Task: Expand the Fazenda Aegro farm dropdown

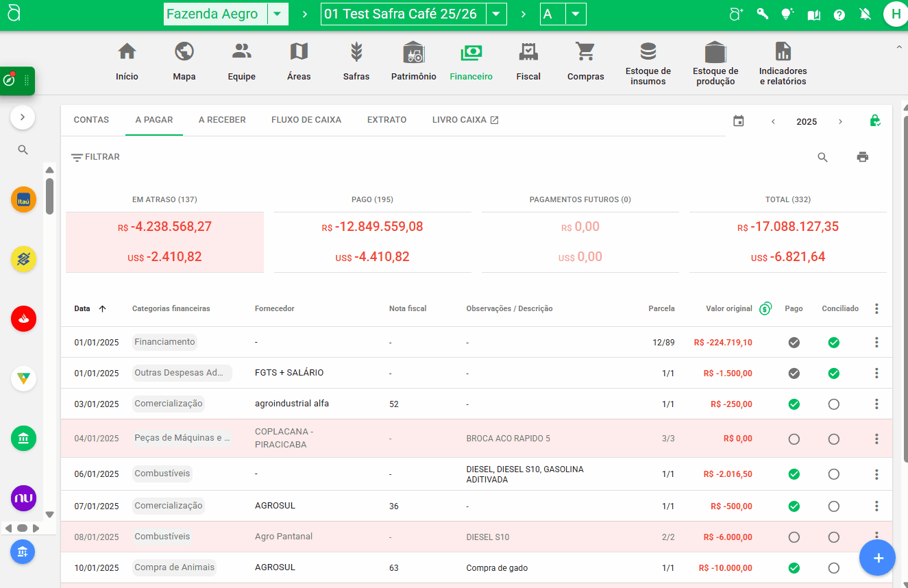Action: [x=277, y=14]
